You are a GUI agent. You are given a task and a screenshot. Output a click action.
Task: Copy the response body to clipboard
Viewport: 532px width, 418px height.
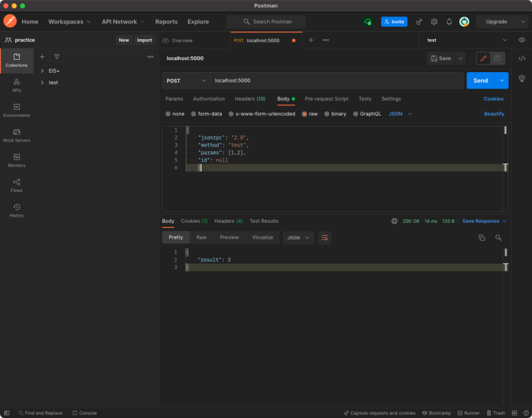pyautogui.click(x=482, y=238)
